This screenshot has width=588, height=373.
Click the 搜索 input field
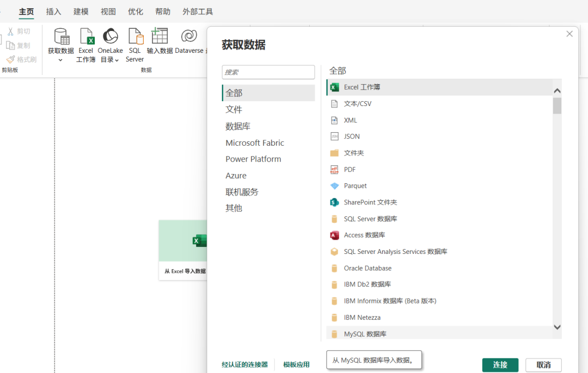[x=268, y=72]
